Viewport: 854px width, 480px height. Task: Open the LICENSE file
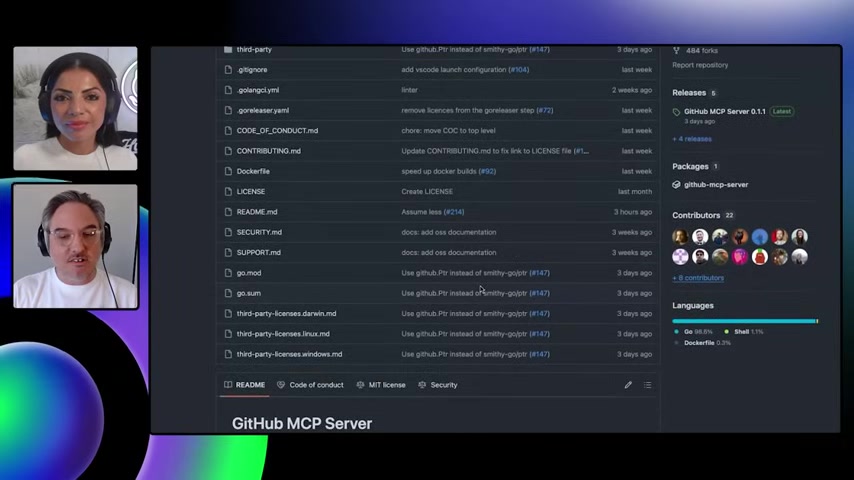251,192
